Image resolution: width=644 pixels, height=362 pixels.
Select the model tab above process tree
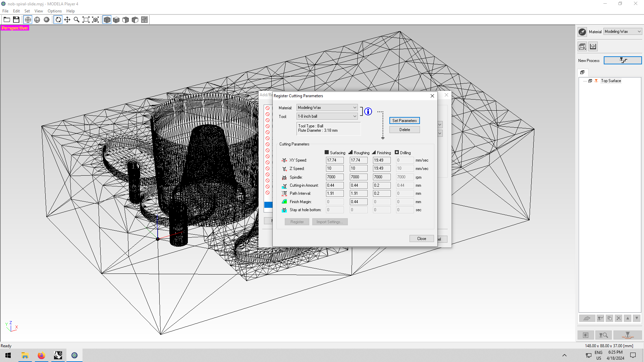[583, 72]
